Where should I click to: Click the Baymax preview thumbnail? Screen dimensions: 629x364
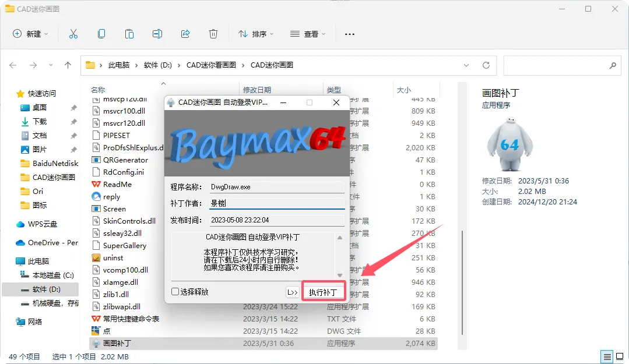510,143
